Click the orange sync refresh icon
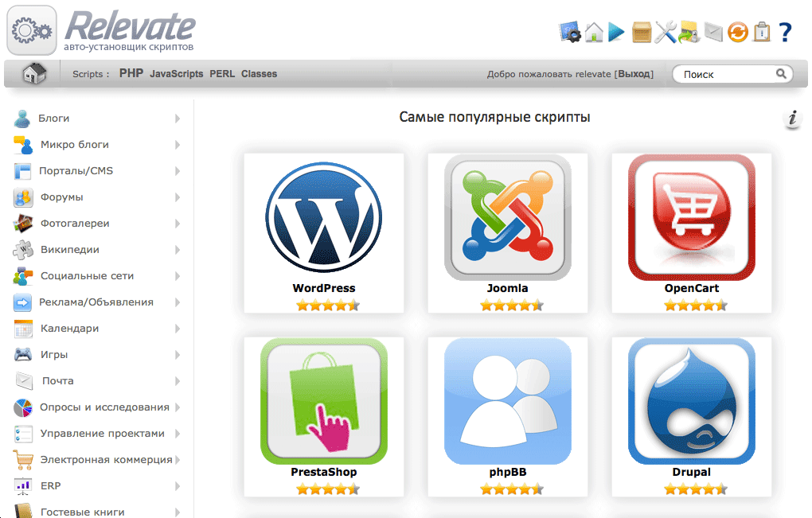Image resolution: width=812 pixels, height=518 pixels. click(x=737, y=32)
